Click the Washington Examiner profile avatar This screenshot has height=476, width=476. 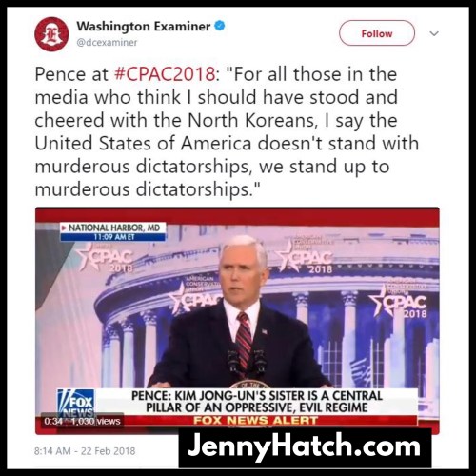[x=51, y=34]
